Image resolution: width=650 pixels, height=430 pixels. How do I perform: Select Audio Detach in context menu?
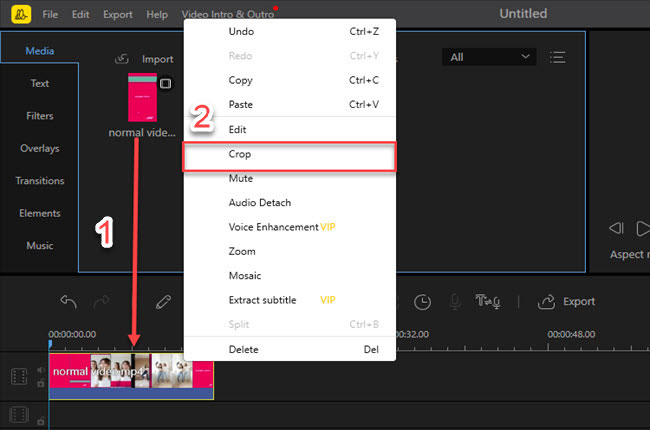(289, 202)
